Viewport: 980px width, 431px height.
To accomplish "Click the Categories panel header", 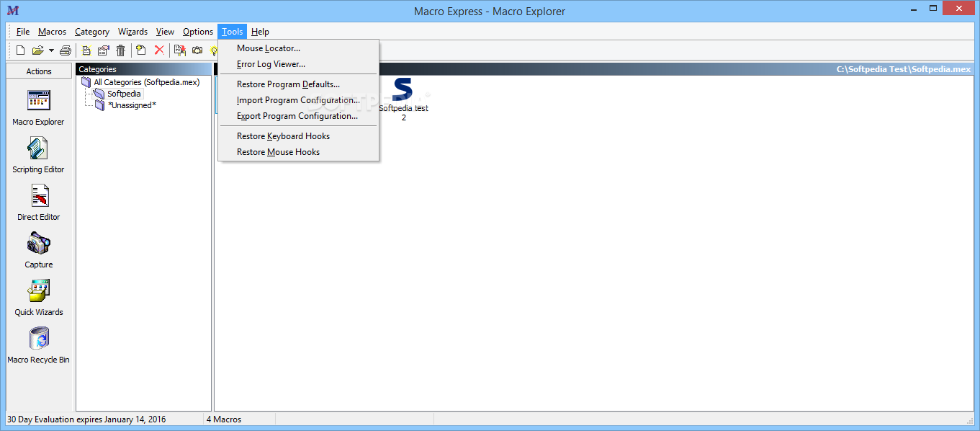I will click(143, 69).
